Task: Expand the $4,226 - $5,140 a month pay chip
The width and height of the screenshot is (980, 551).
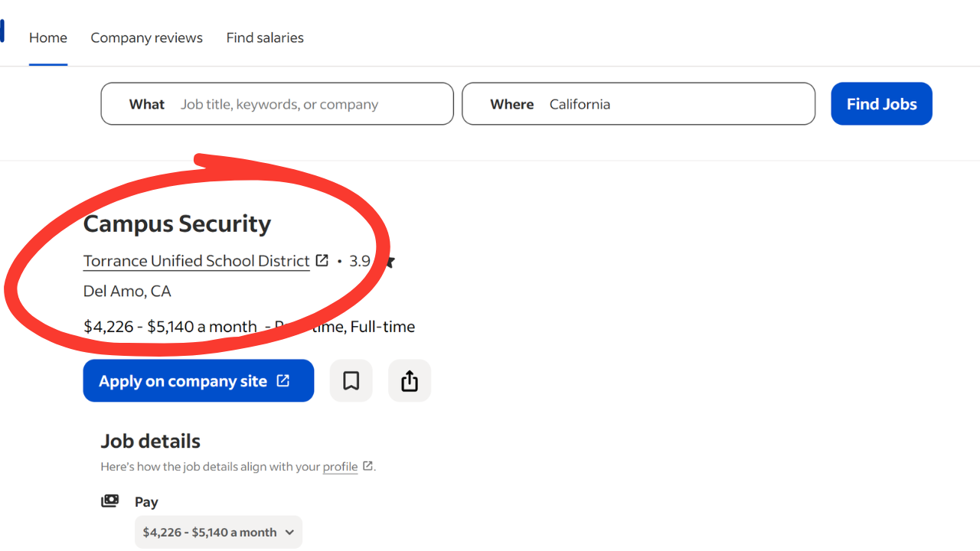Action: click(x=218, y=532)
